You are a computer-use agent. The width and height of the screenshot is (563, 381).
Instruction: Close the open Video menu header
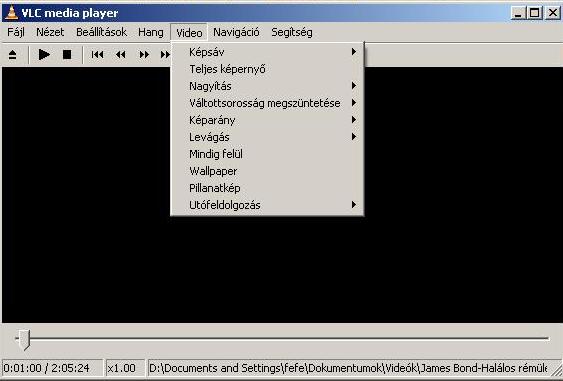pos(189,33)
